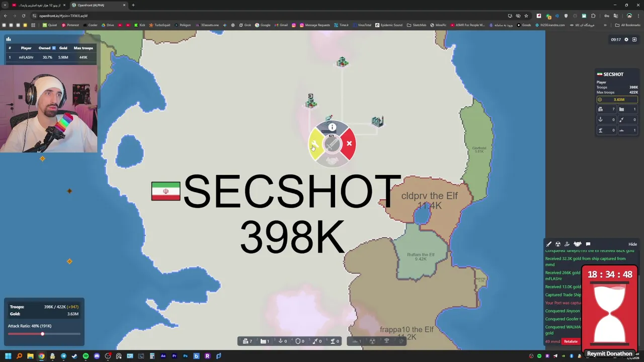644x362 pixels.
Task: Open the VirusTotal bookmark
Action: point(362,25)
